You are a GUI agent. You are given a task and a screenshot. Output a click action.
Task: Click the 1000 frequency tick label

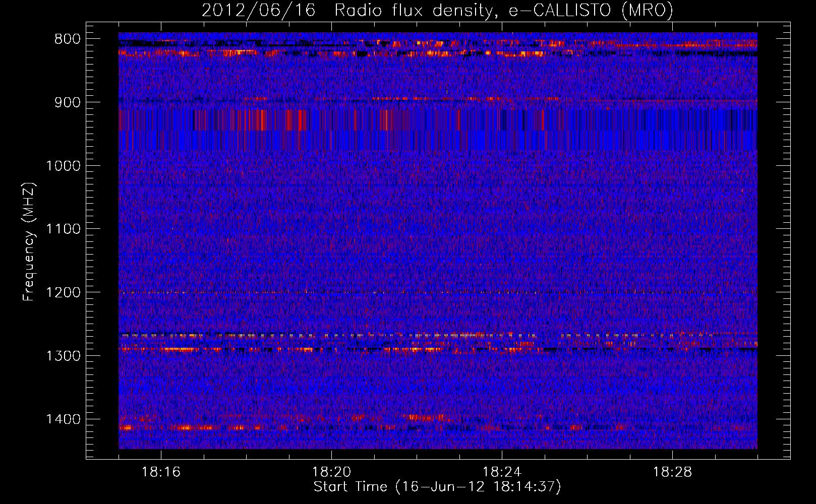click(63, 166)
